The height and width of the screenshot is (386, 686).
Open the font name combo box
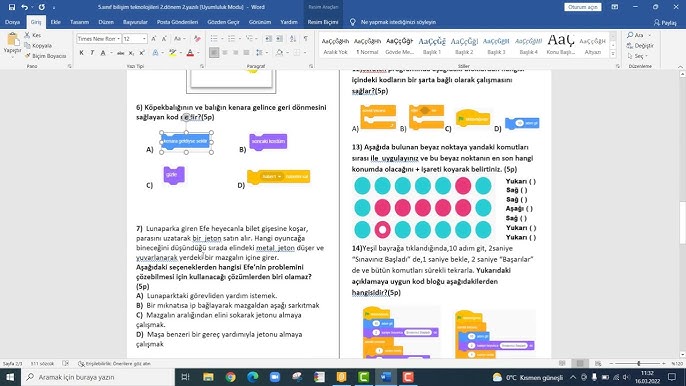(98, 39)
